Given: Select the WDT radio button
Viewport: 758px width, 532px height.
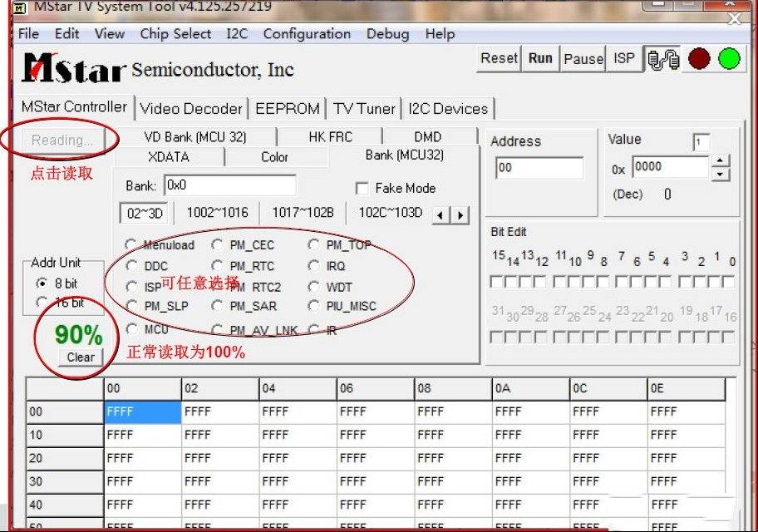Looking at the screenshot, I should (x=313, y=288).
